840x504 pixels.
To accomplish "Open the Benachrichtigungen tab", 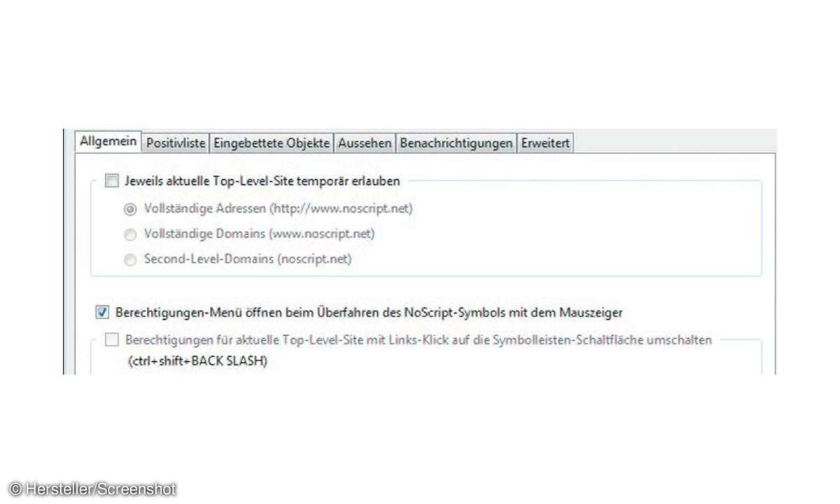I will 456,143.
